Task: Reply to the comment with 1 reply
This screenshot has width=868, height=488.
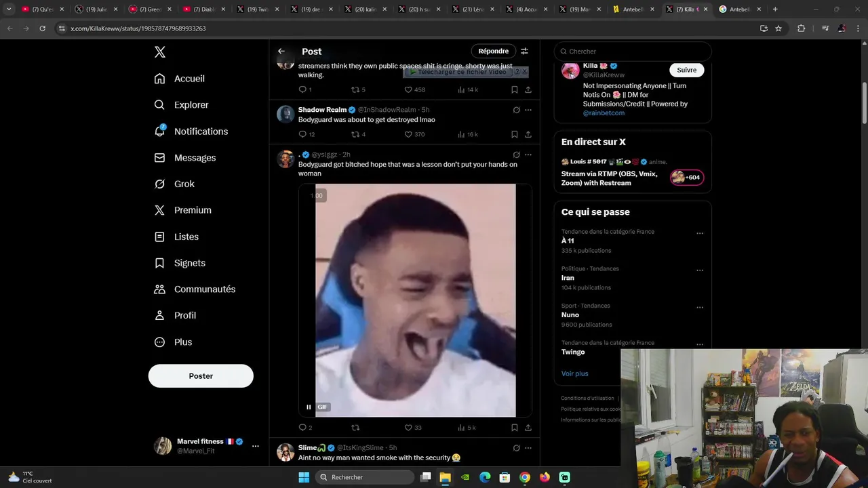Action: tap(304, 89)
